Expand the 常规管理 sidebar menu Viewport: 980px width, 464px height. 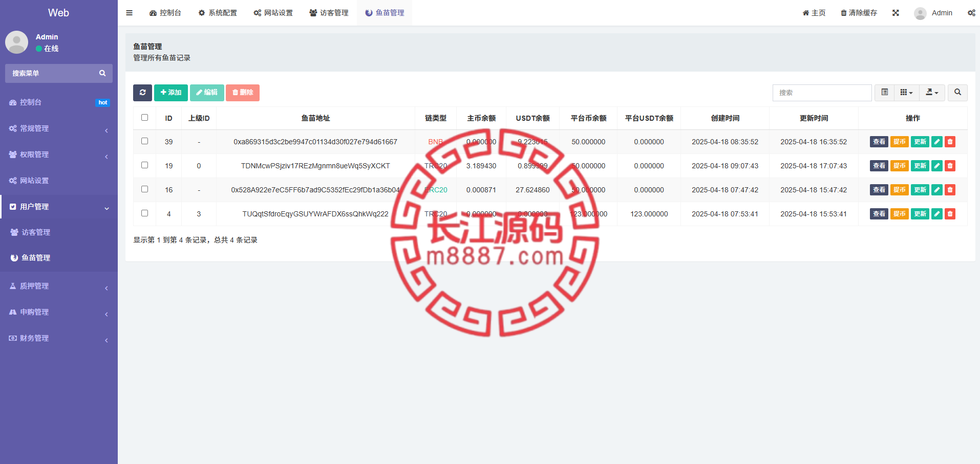tap(59, 128)
